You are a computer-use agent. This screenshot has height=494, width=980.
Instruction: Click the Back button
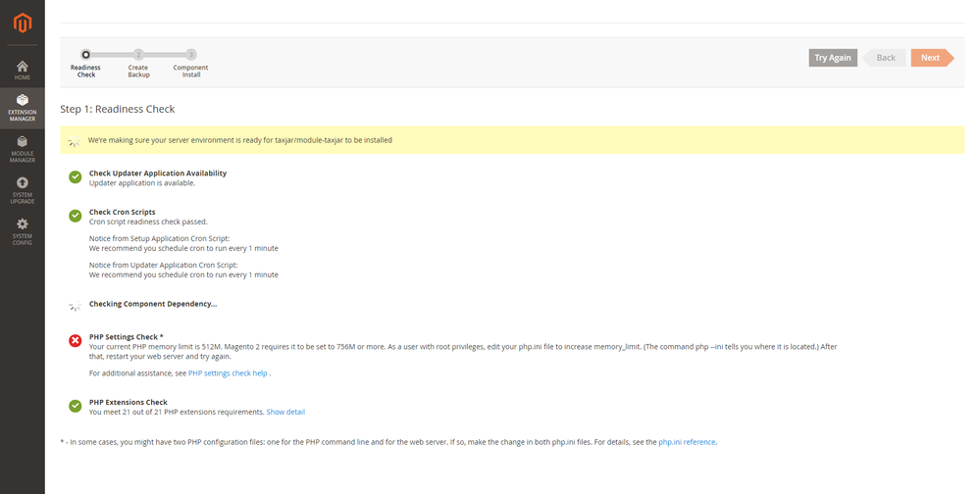point(885,58)
